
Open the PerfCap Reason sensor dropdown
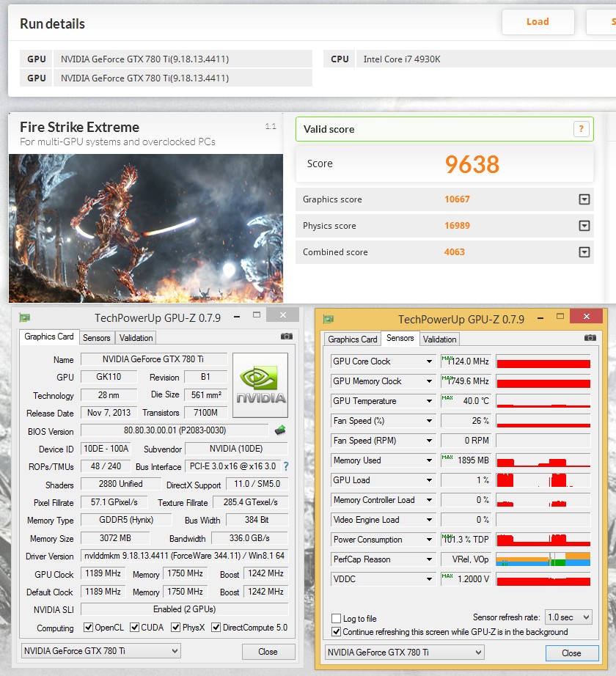(x=429, y=559)
